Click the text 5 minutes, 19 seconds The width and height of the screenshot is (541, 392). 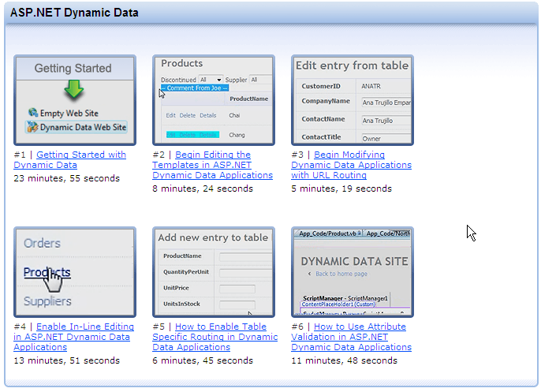pos(341,189)
